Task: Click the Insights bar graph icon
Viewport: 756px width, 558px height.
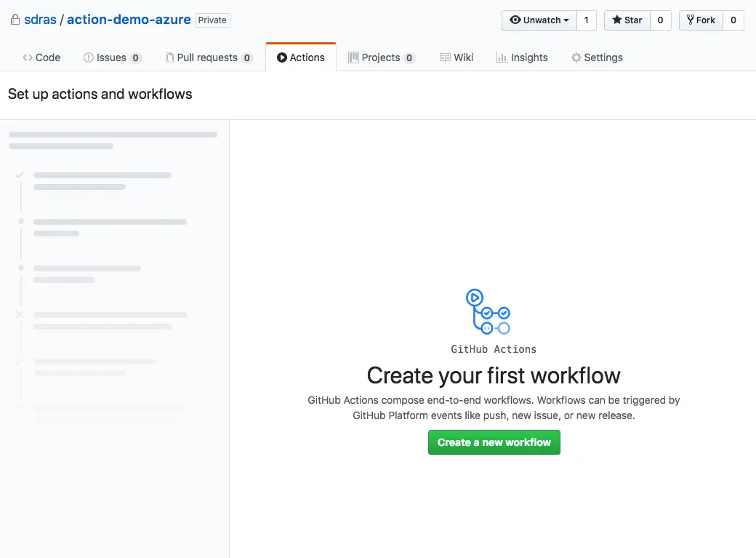Action: click(502, 57)
